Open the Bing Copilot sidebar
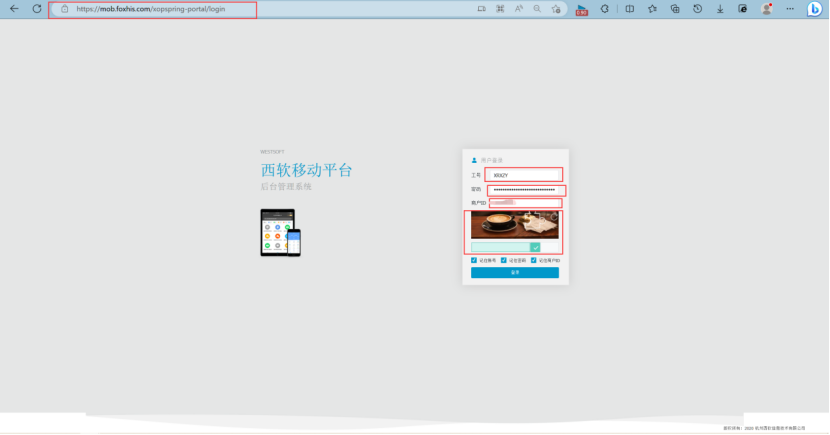 814,9
